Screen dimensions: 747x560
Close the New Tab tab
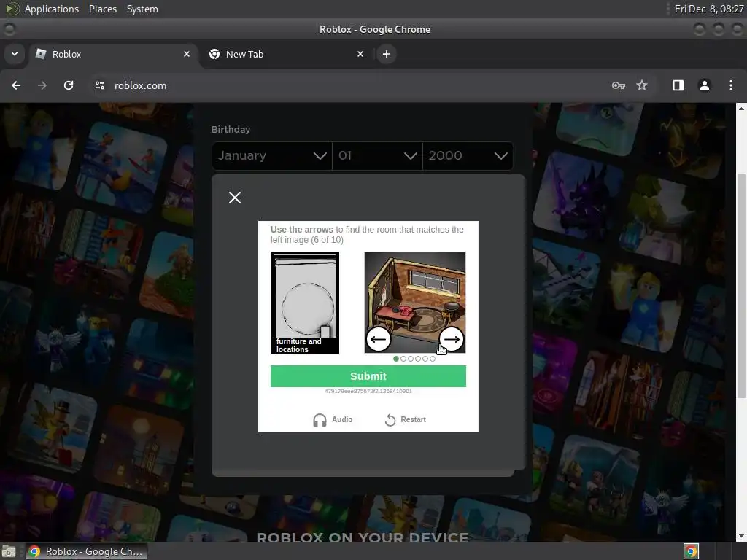[x=360, y=54]
